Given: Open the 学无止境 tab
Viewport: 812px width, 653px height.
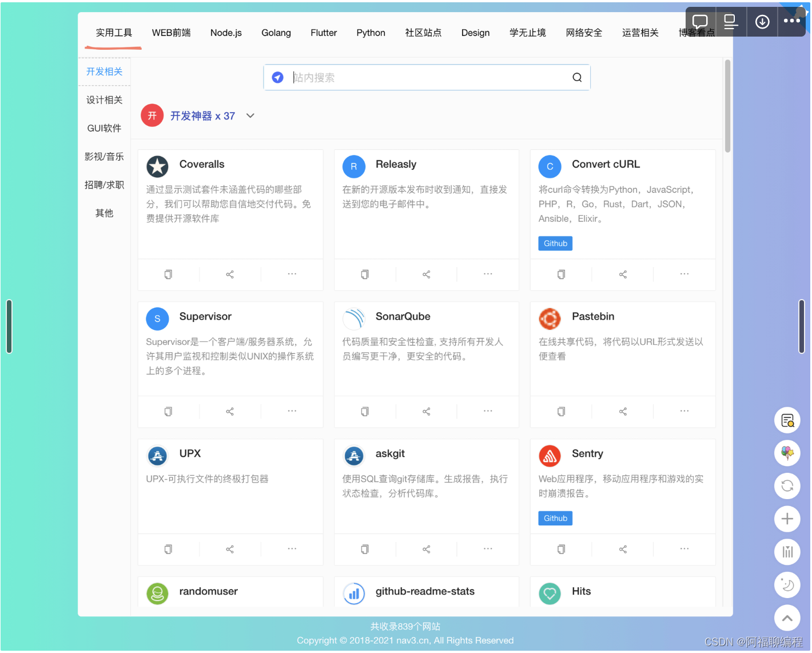Looking at the screenshot, I should pos(528,33).
